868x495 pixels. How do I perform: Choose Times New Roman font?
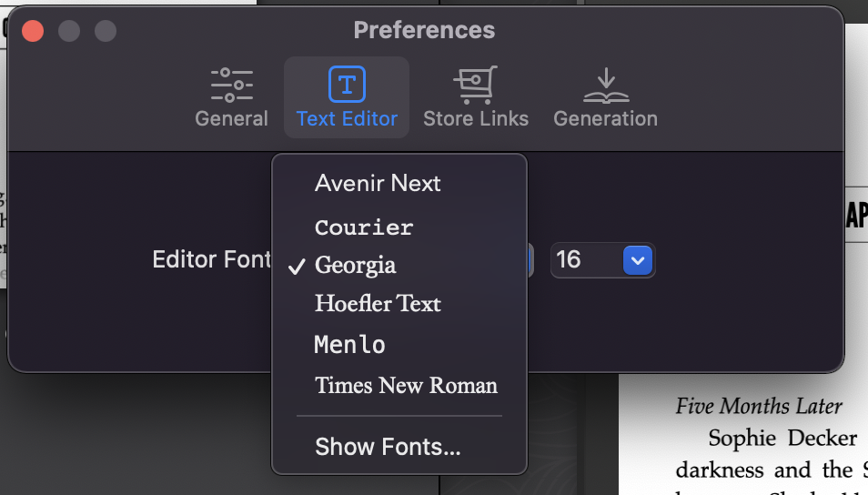(406, 385)
